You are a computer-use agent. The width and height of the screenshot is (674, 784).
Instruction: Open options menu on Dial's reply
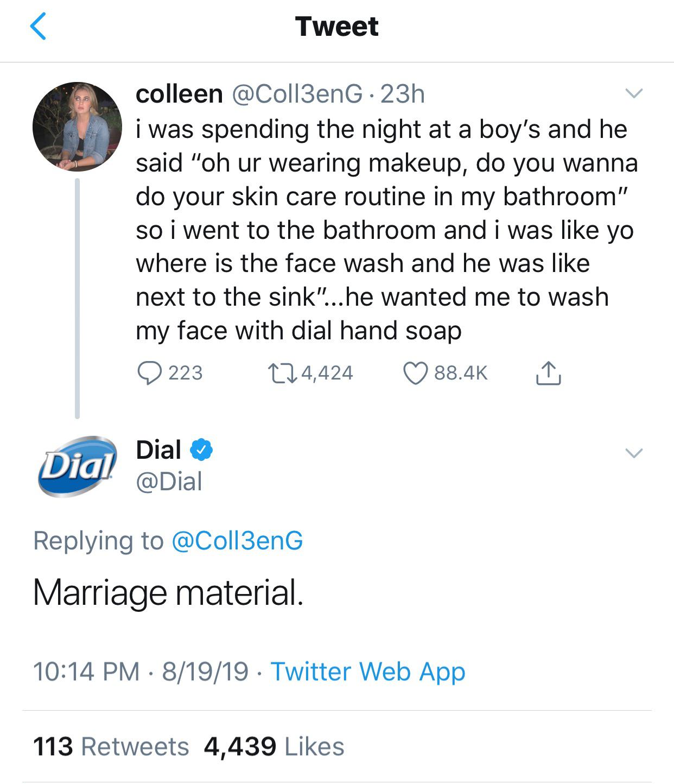coord(634,452)
